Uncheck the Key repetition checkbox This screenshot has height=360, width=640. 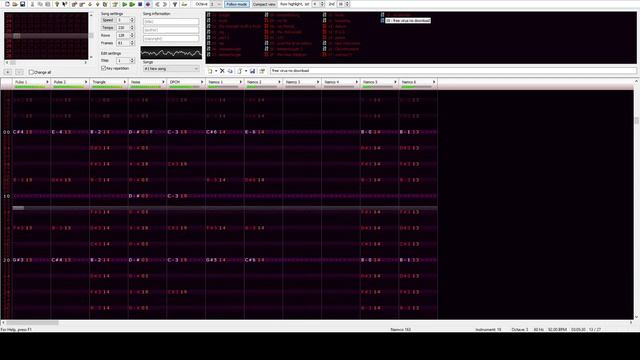tap(104, 68)
